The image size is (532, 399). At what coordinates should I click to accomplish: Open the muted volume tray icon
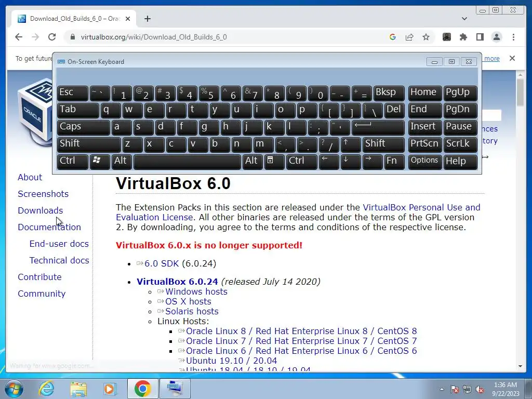click(x=480, y=389)
